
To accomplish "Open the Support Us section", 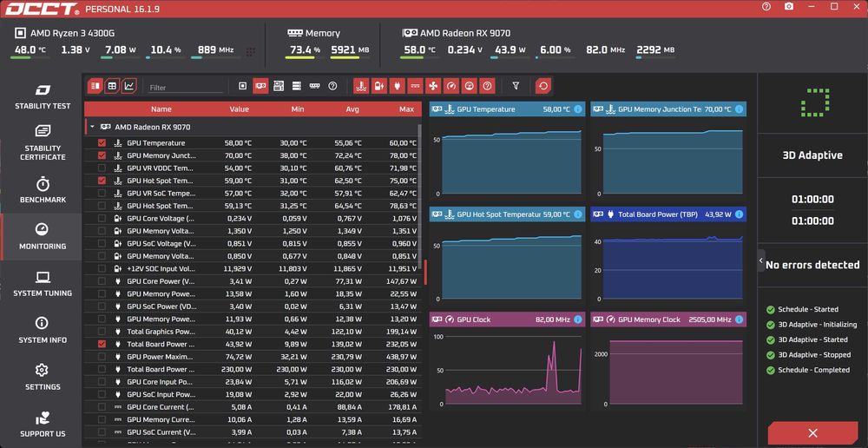I will (43, 425).
